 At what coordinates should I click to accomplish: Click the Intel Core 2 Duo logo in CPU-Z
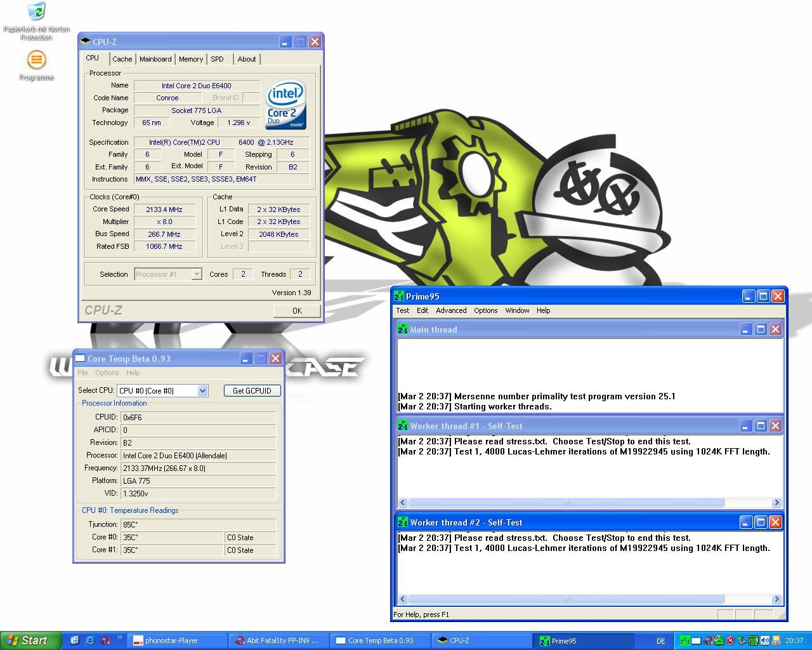pos(286,104)
